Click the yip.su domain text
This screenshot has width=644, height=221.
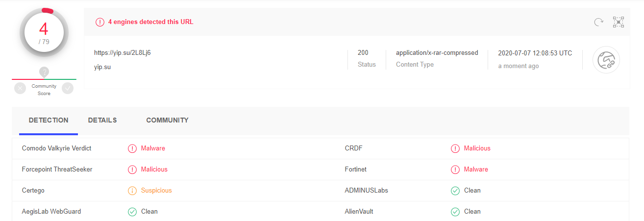pos(102,67)
